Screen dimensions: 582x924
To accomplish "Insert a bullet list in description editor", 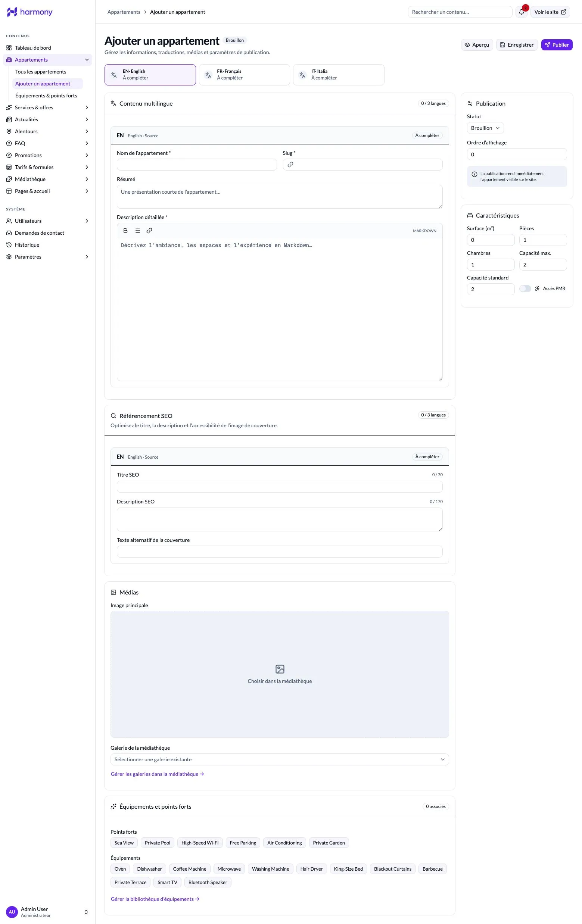I will 137,231.
